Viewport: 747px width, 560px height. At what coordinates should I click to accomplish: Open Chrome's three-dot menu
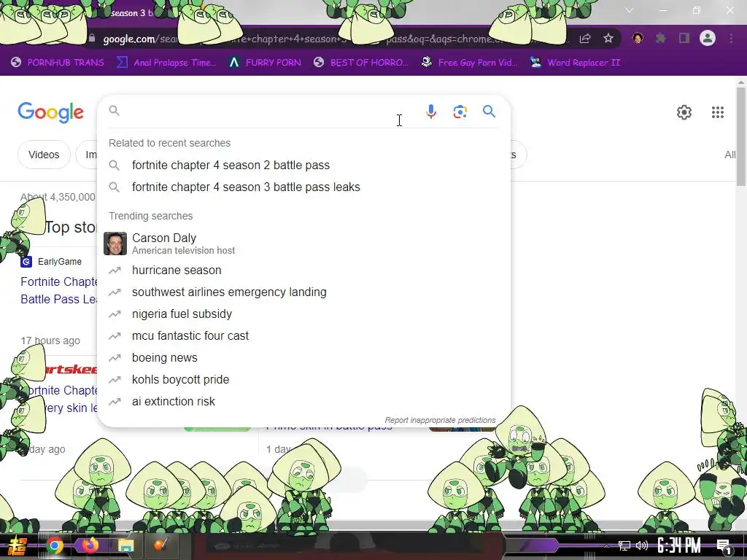tap(731, 38)
